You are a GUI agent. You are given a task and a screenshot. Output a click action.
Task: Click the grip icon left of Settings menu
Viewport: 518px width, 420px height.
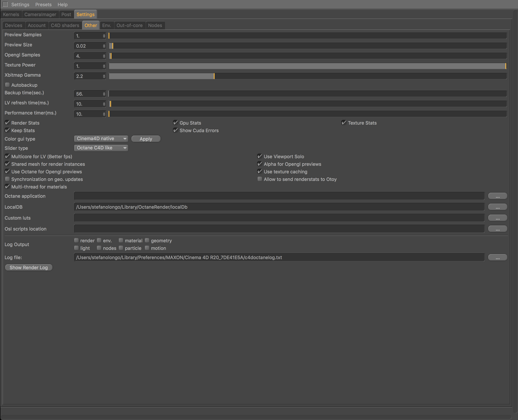click(5, 4)
